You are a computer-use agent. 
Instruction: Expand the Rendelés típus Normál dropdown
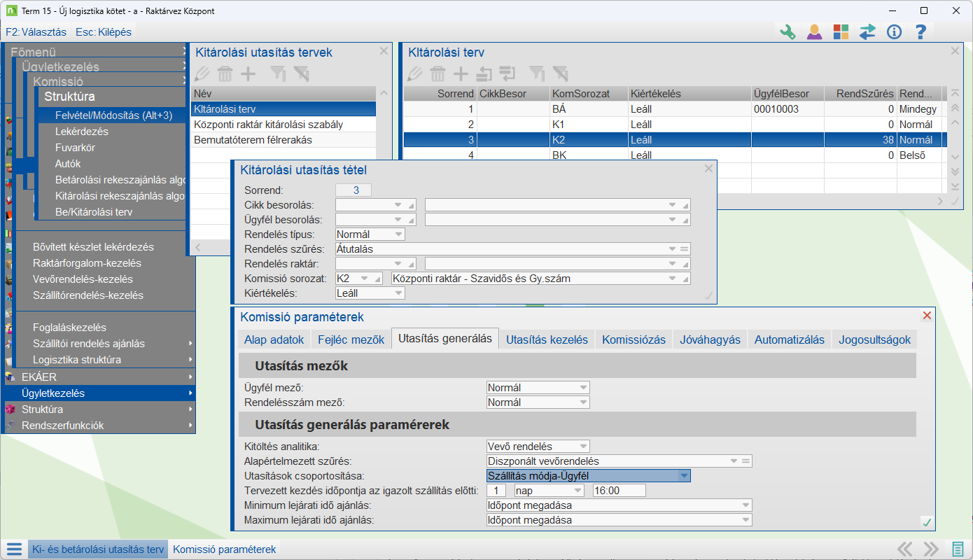(x=398, y=234)
